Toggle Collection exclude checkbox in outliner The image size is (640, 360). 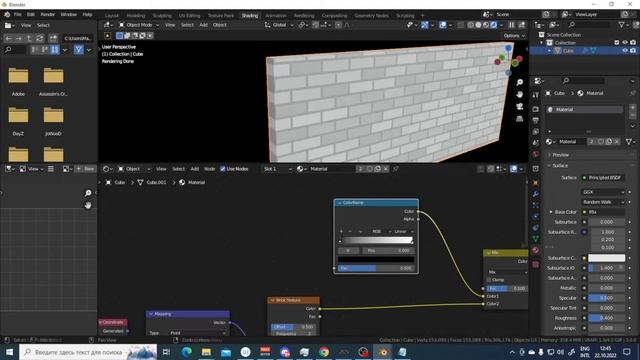617,42
